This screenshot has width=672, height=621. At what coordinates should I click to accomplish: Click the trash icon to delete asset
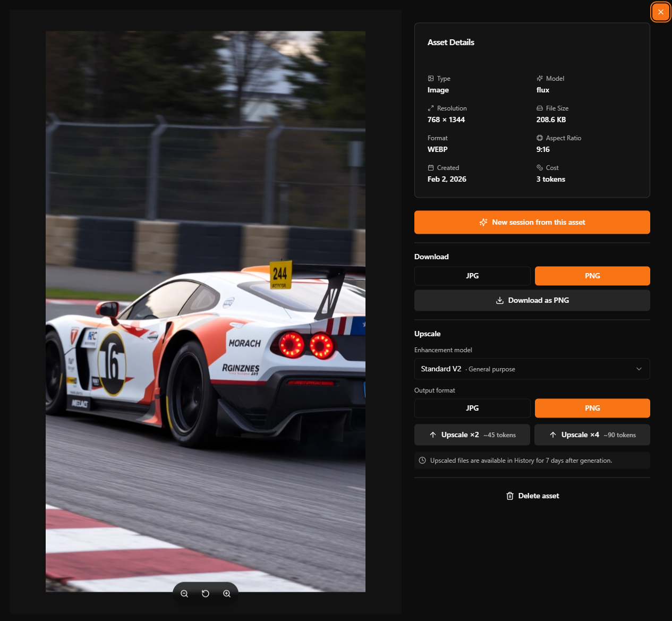[x=510, y=496]
